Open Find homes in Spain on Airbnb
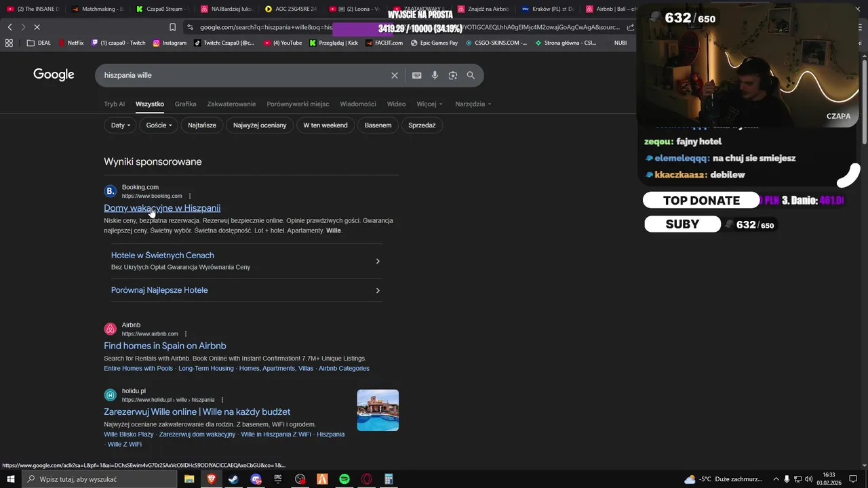Image resolution: width=868 pixels, height=488 pixels. 165,346
